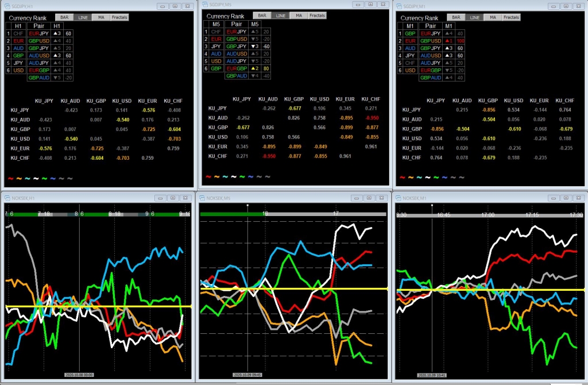
Task: Click the SGDJPY,M5 chart window title icon
Action: pos(203,5)
